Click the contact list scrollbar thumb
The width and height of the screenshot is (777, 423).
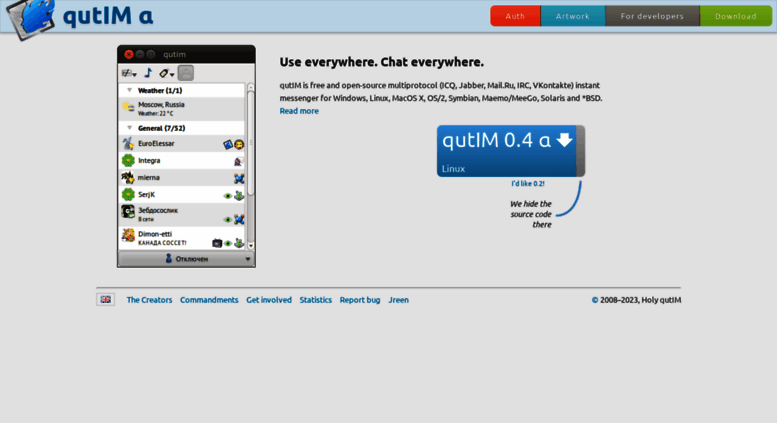(251, 143)
